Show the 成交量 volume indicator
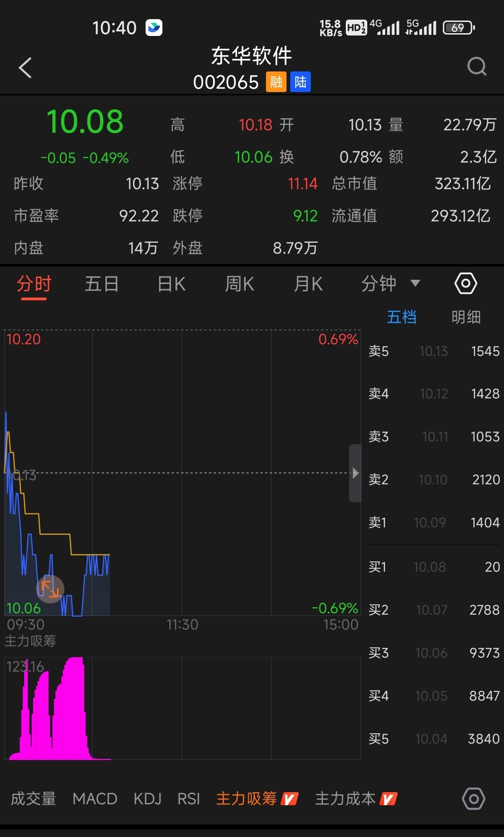Viewport: 504px width, 837px height. (x=34, y=799)
